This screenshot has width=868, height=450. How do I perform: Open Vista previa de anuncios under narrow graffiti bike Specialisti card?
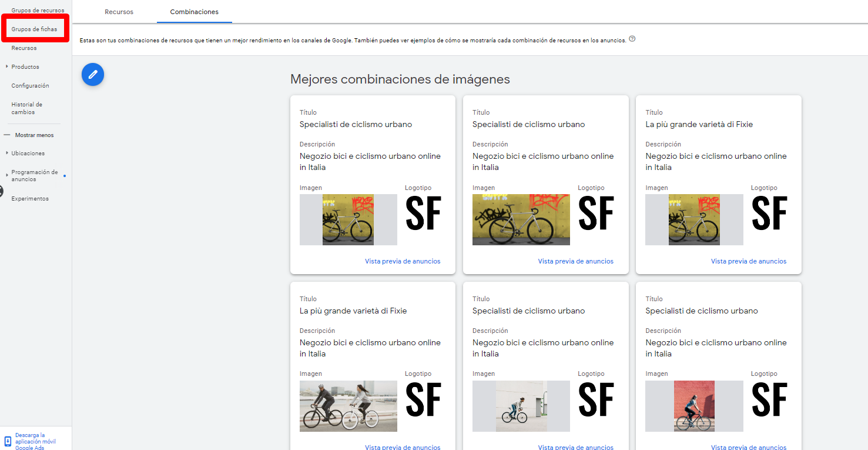coord(403,261)
